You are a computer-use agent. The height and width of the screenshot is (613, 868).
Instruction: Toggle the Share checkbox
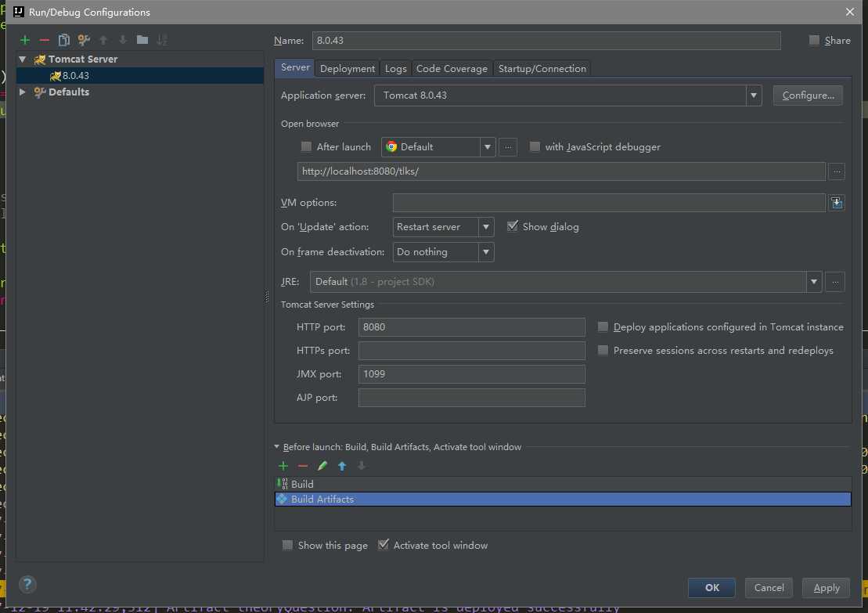click(814, 40)
